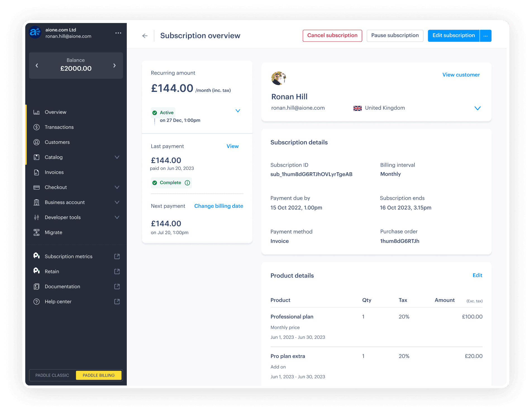Go to previous balance with left arrow

coord(37,65)
